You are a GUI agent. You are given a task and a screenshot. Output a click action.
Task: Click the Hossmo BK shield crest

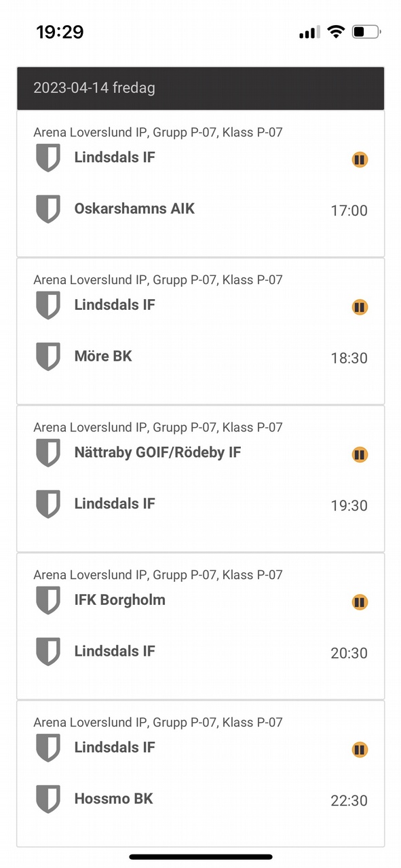[48, 799]
